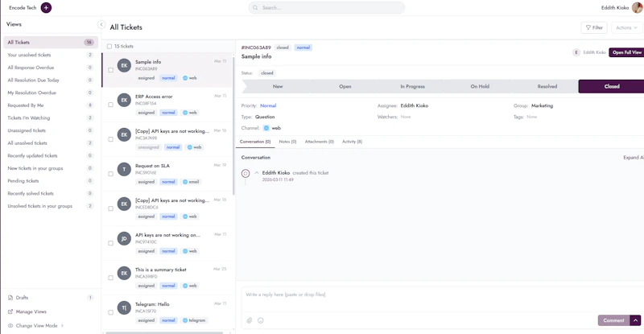644x334 pixels.
Task: Click the T avatar on Request on SLA
Action: click(124, 169)
